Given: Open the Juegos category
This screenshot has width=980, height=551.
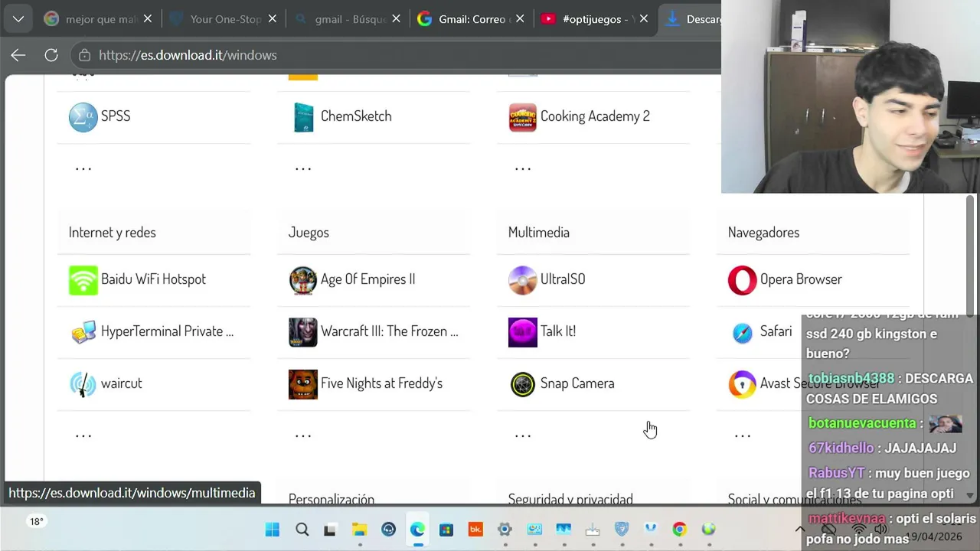Looking at the screenshot, I should click(309, 233).
